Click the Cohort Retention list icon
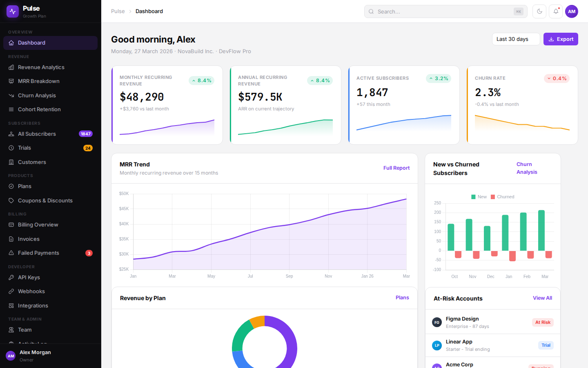Viewport: 588px width, 368px height. (x=11, y=110)
